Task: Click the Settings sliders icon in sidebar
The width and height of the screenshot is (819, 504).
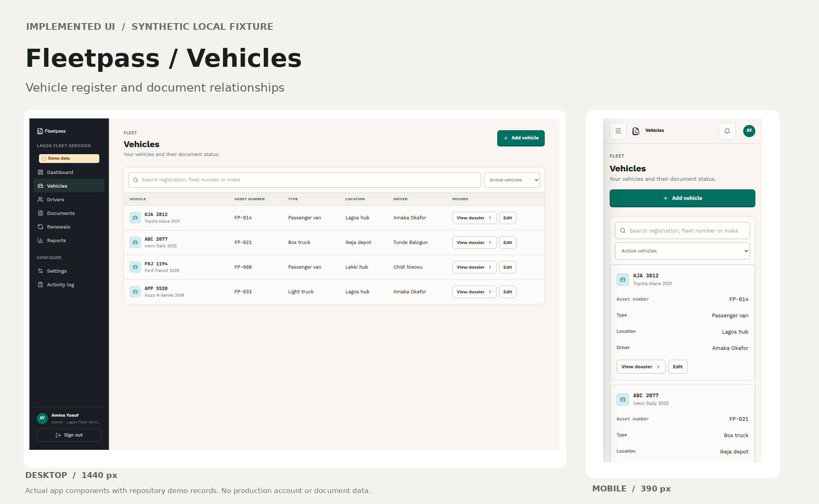Action: point(40,271)
